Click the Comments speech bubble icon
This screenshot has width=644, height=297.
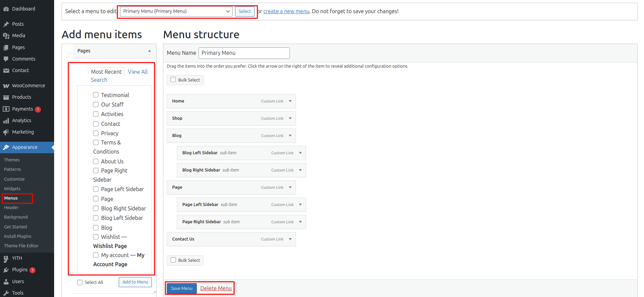(x=6, y=59)
